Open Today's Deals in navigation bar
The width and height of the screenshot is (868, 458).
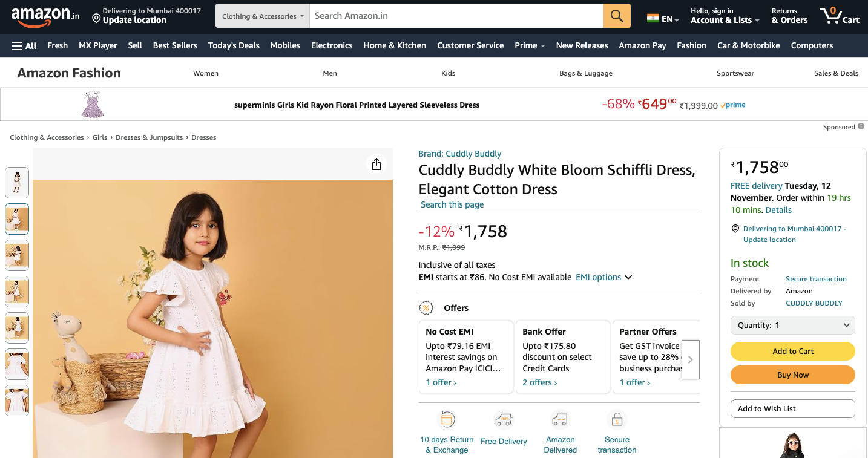pyautogui.click(x=234, y=45)
